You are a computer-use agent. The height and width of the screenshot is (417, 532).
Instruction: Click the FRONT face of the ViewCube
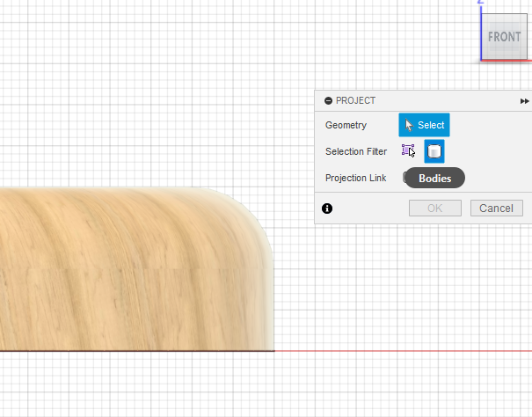point(505,38)
